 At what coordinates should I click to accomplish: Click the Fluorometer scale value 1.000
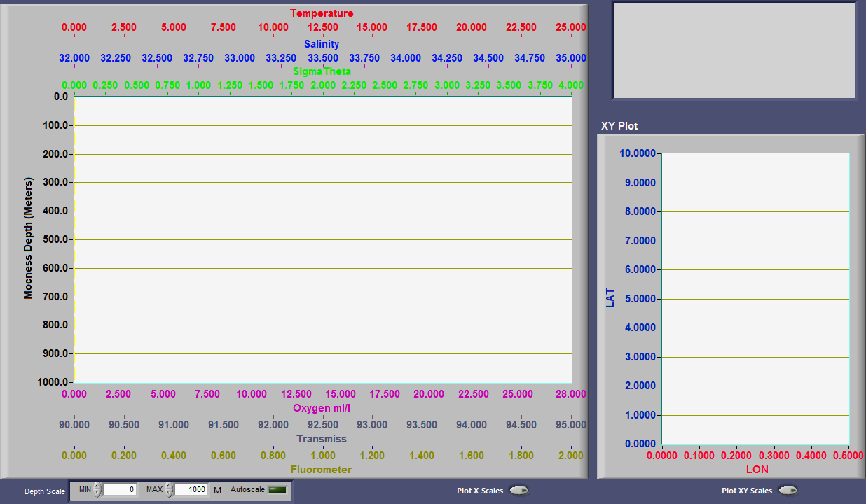coord(323,456)
